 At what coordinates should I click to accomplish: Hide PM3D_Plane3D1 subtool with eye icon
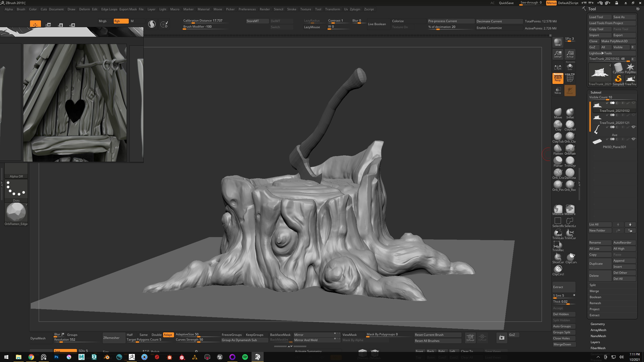coord(633,139)
